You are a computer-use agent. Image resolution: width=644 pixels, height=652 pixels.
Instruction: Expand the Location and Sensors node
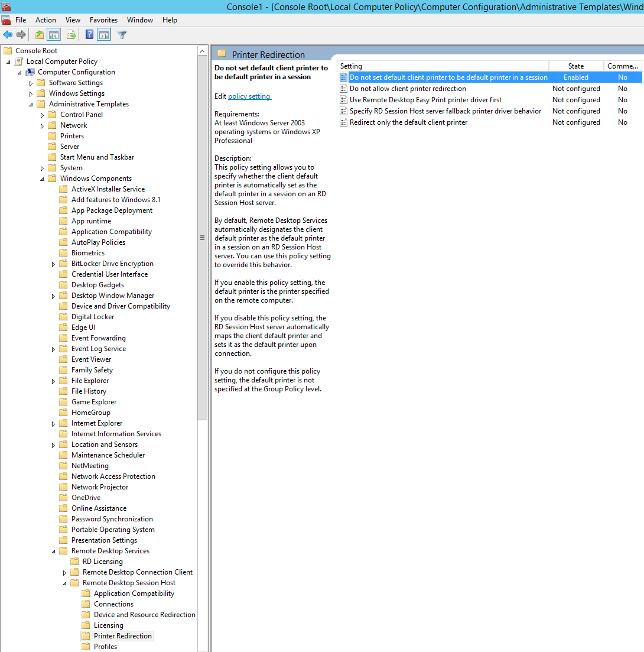coord(53,445)
